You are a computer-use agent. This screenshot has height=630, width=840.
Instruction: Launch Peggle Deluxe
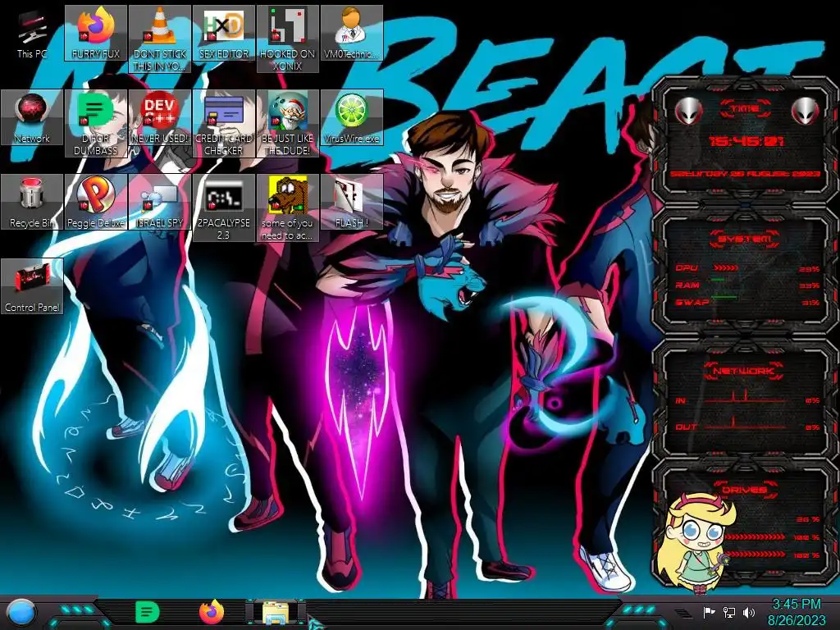click(x=96, y=202)
